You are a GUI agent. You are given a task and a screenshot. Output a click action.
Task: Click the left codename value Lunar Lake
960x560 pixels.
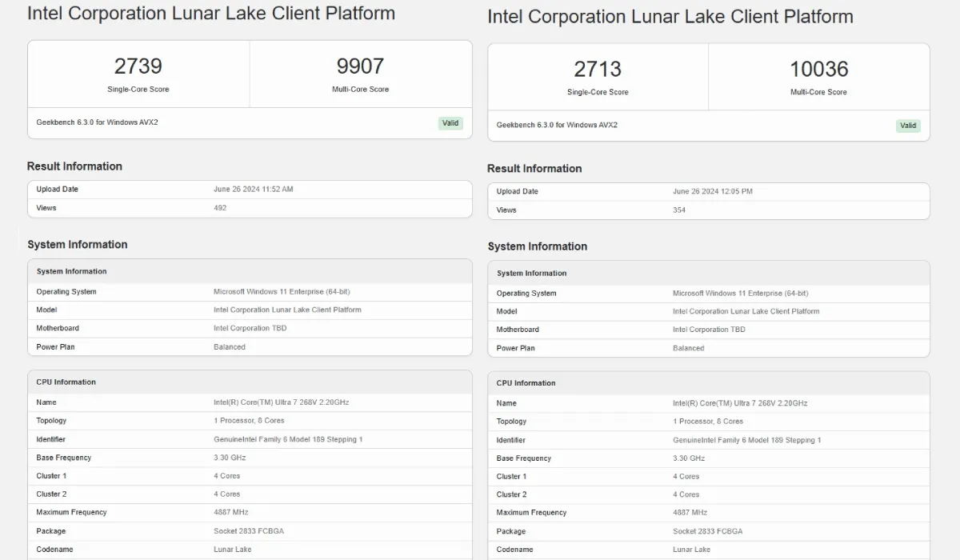(x=233, y=550)
